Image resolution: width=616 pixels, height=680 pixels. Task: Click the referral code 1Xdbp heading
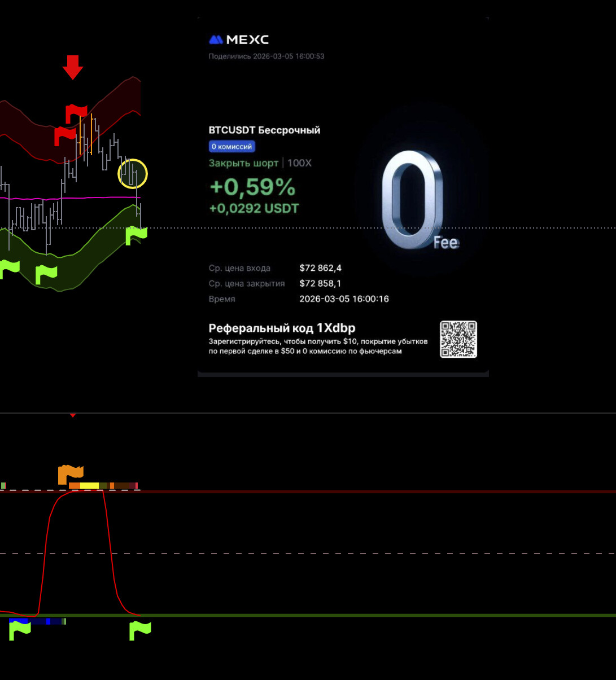tap(282, 328)
